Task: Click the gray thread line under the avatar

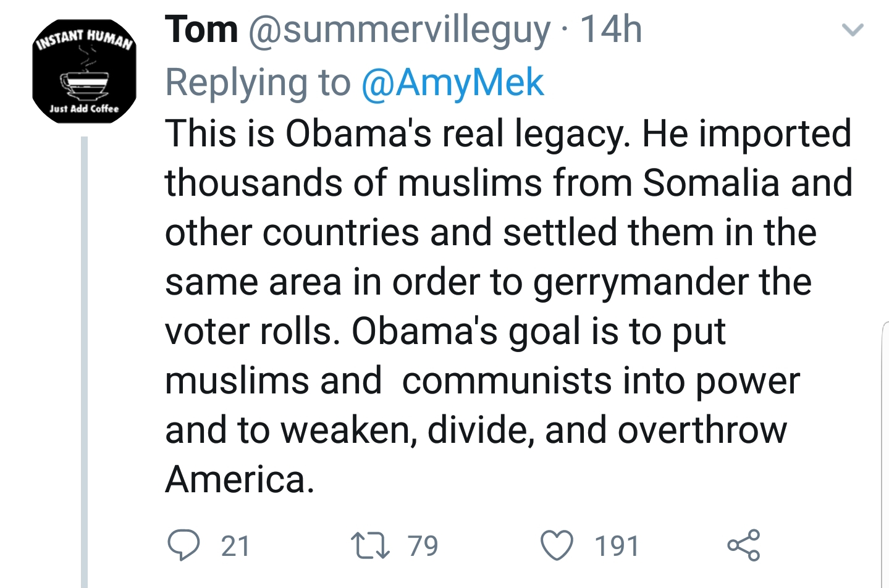Action: [x=85, y=358]
